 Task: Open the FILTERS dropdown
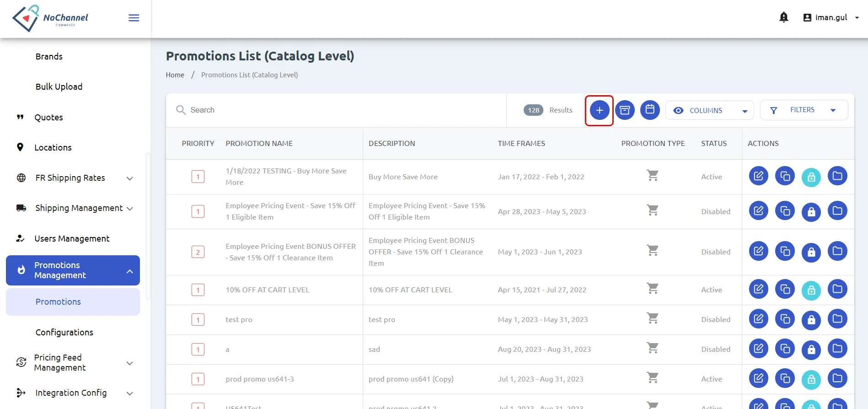click(x=804, y=110)
